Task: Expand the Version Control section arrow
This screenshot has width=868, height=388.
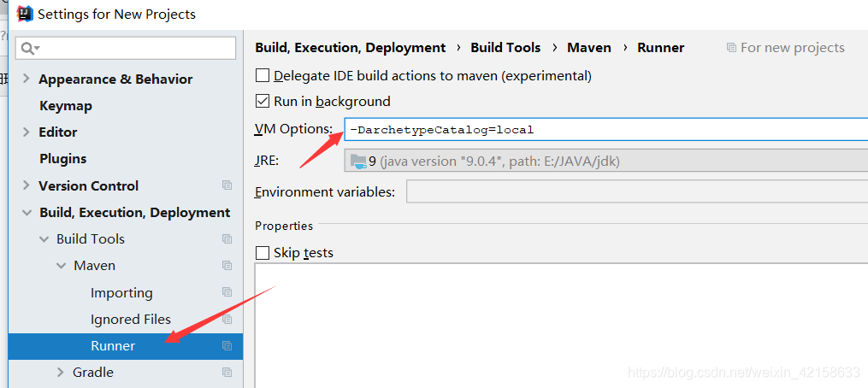Action: click(x=26, y=185)
